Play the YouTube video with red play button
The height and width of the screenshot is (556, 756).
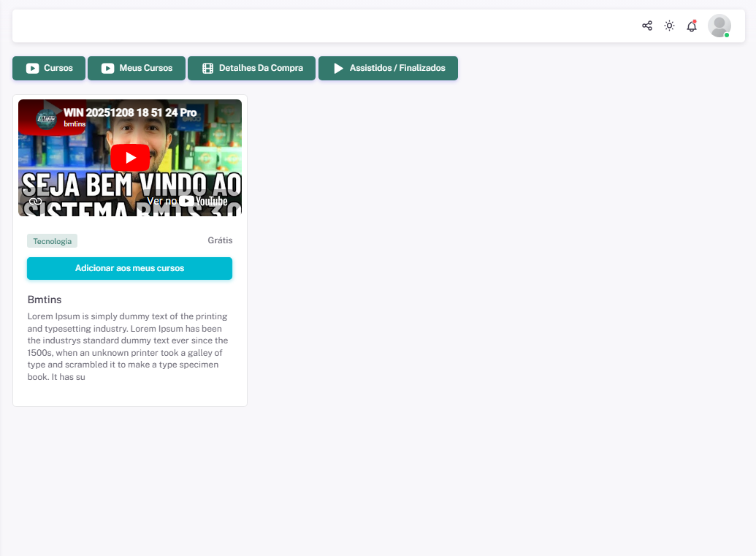130,158
